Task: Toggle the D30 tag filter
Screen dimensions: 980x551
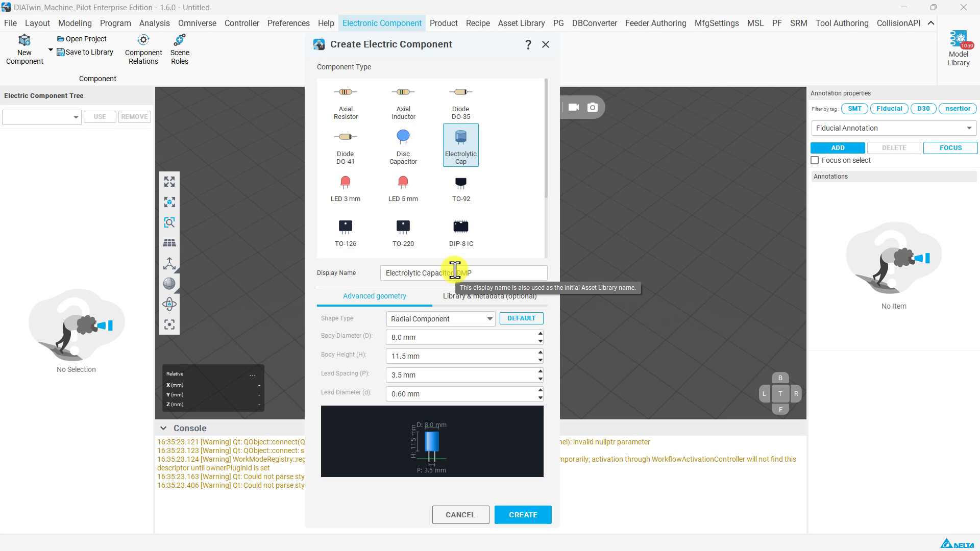Action: click(923, 109)
